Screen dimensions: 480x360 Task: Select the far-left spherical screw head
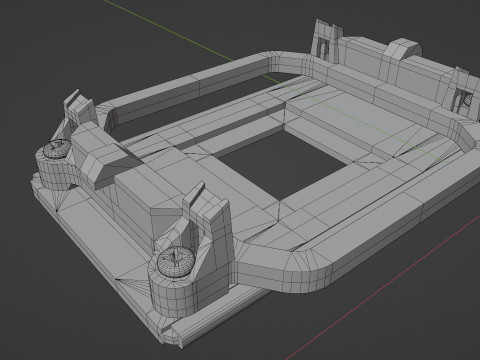click(57, 149)
